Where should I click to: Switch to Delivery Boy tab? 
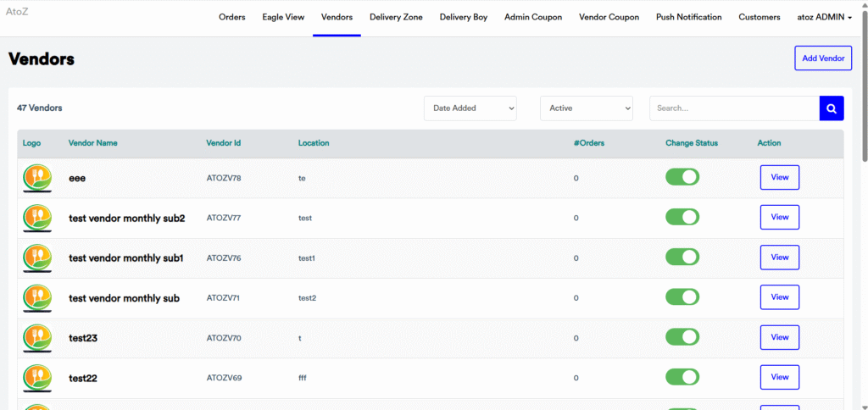click(464, 17)
